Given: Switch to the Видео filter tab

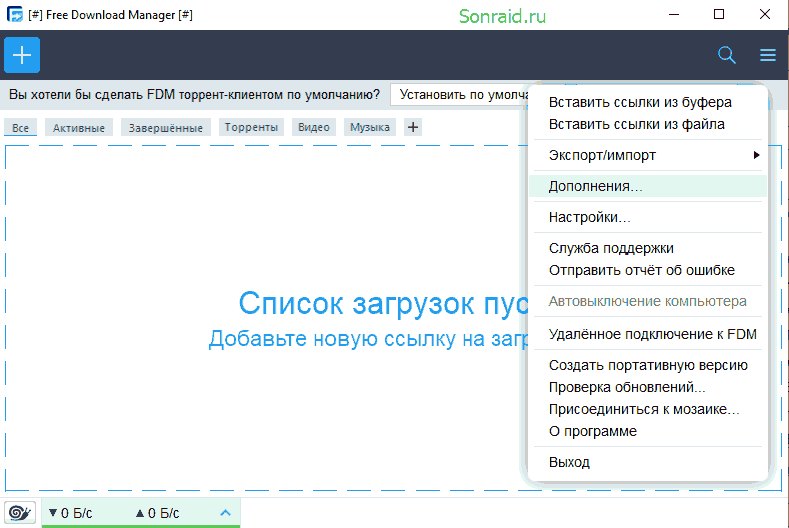Looking at the screenshot, I should (x=313, y=127).
